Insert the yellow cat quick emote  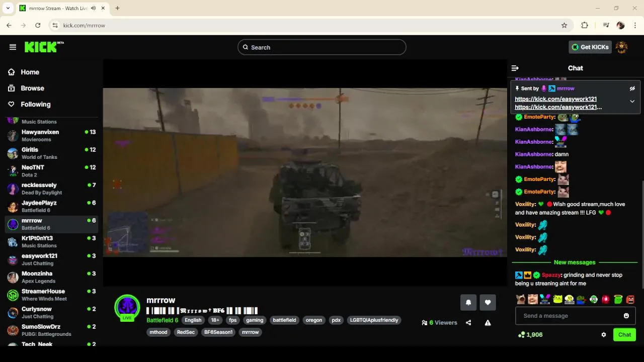pos(557,299)
